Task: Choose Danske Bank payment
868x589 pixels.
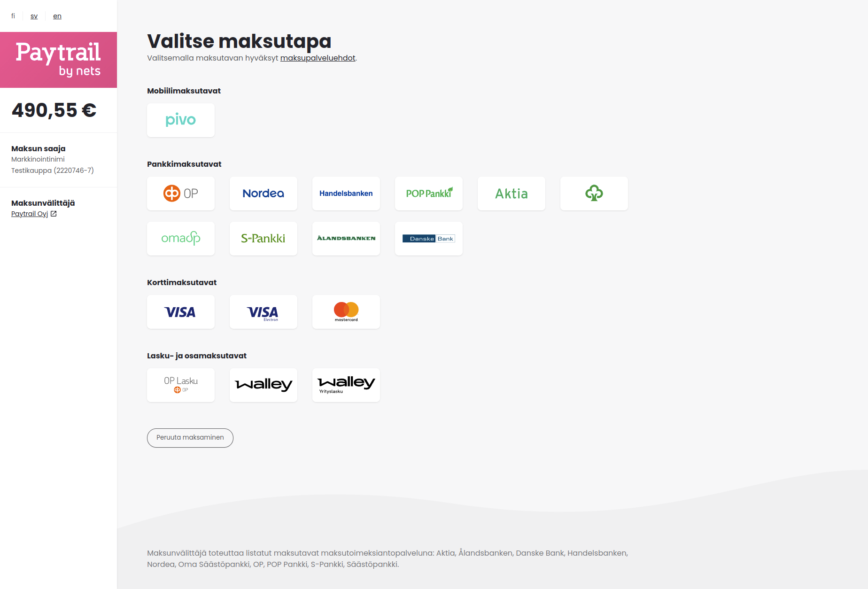Action: (x=429, y=239)
